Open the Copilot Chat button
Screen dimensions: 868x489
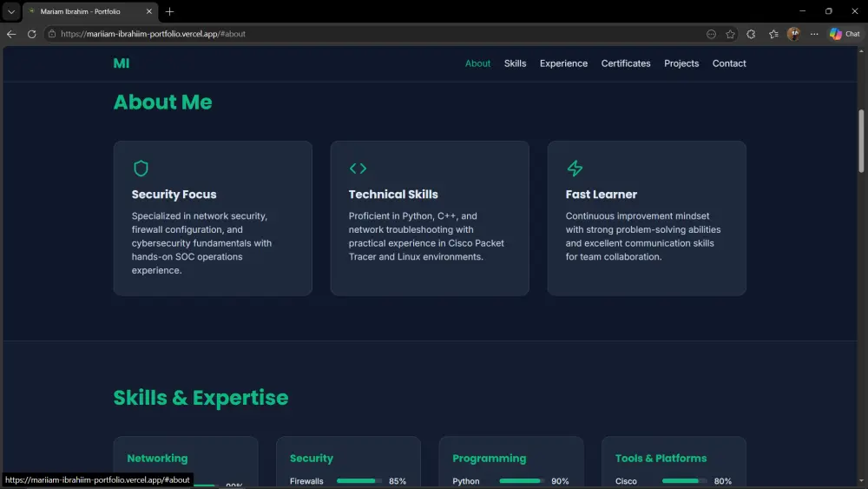(845, 34)
